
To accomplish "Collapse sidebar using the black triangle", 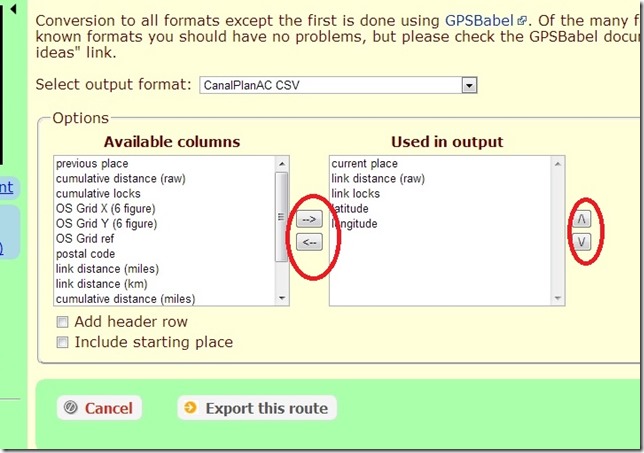I will point(14,9).
